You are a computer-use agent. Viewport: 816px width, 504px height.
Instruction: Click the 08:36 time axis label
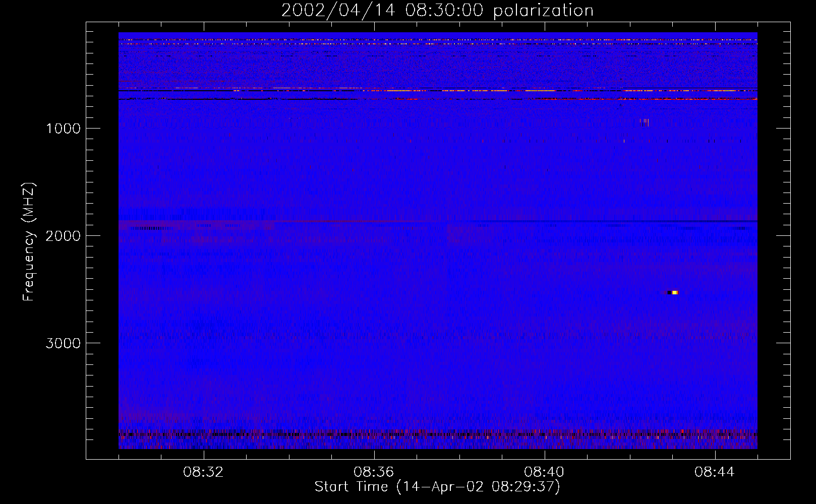pos(374,472)
